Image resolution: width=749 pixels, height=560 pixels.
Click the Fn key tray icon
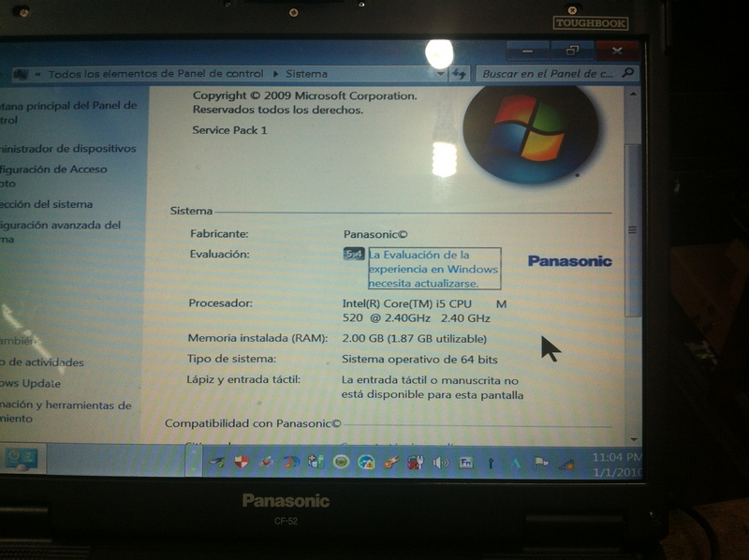(465, 463)
